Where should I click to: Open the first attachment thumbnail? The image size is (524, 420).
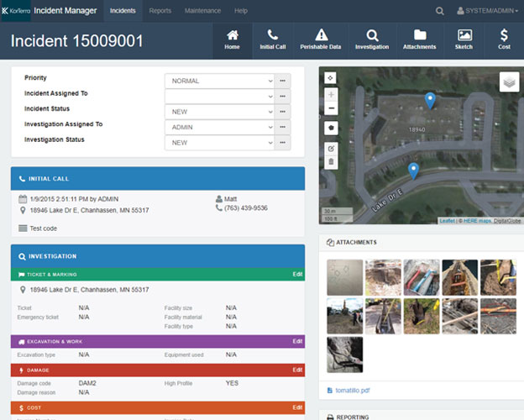coord(344,277)
